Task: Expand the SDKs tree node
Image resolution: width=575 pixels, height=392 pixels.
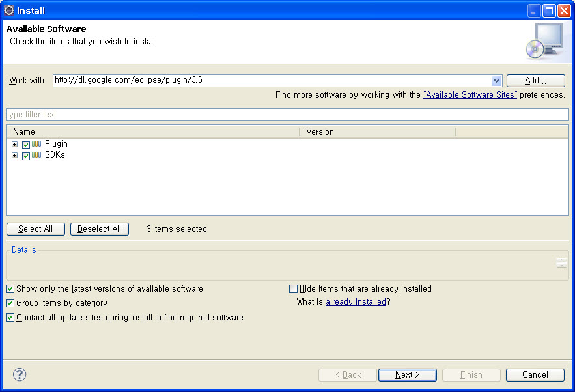Action: (x=15, y=156)
